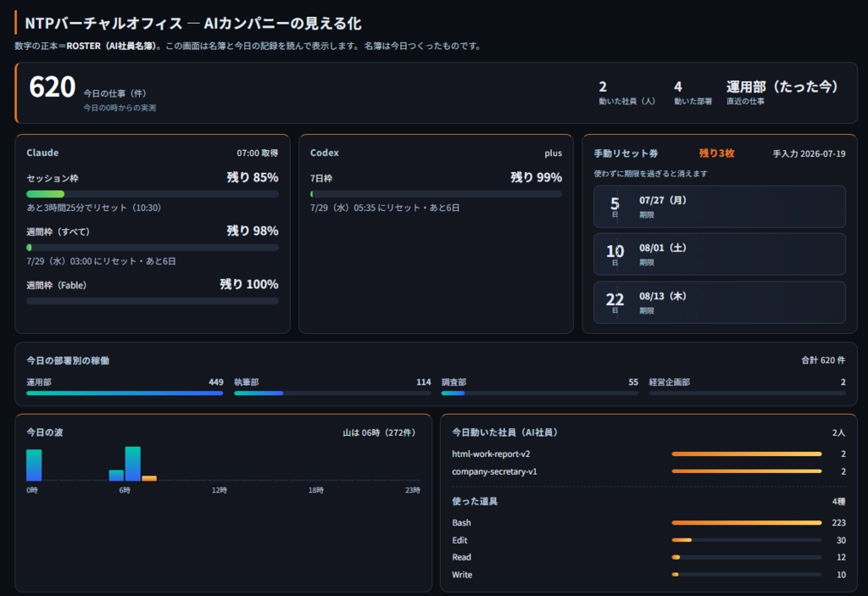Click the 今日動いた社員（AI社員）heading
This screenshot has height=596, width=868.
(504, 432)
